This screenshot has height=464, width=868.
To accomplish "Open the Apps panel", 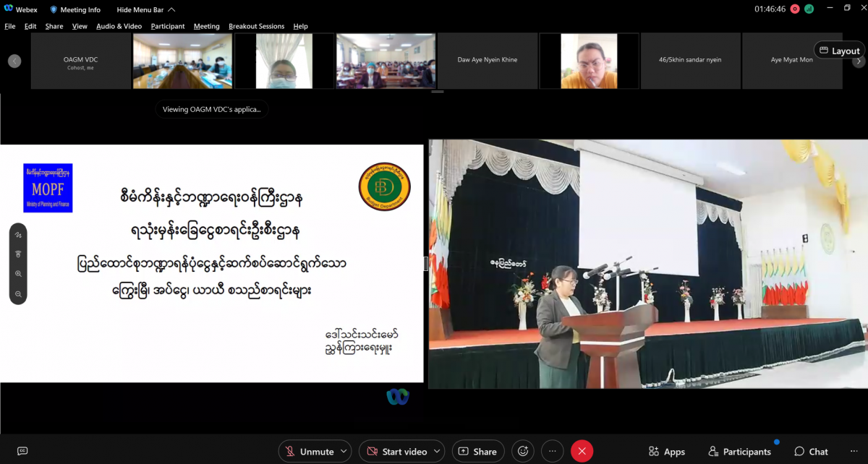I will coord(667,451).
